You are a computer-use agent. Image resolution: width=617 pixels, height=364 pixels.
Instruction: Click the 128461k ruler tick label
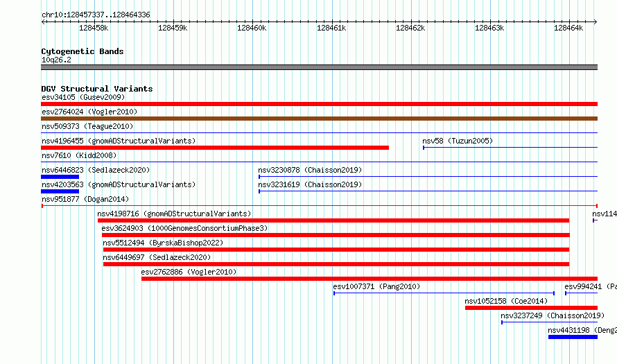tap(331, 28)
